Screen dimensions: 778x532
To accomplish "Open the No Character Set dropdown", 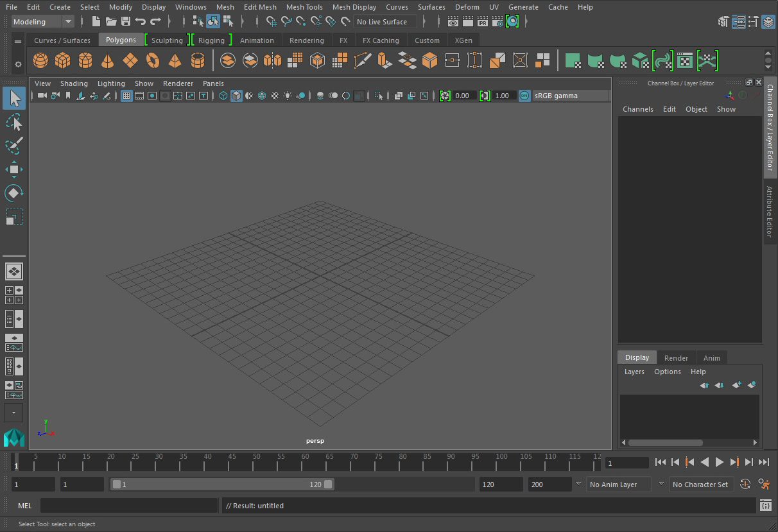I will pyautogui.click(x=700, y=485).
